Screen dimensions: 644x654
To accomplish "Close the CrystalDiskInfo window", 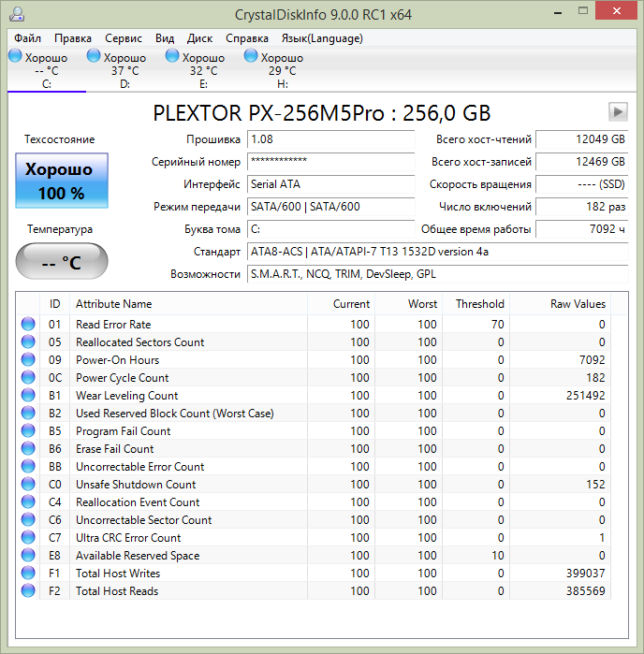I will (617, 11).
